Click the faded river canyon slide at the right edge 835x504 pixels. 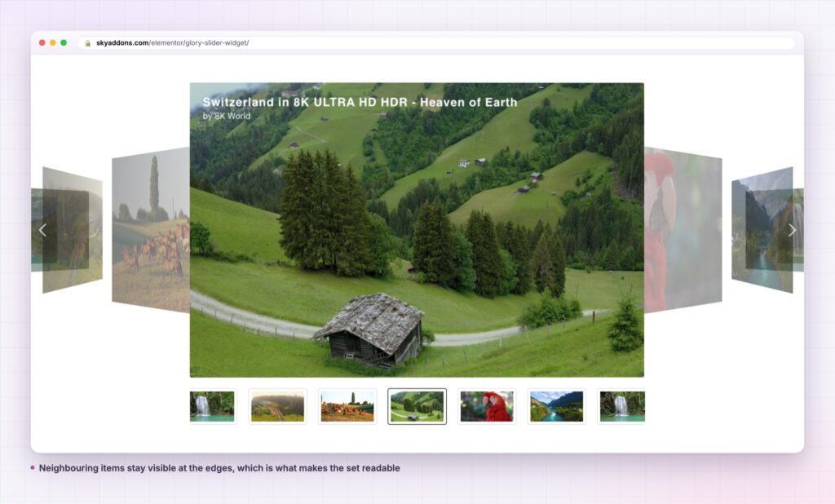[x=762, y=230]
